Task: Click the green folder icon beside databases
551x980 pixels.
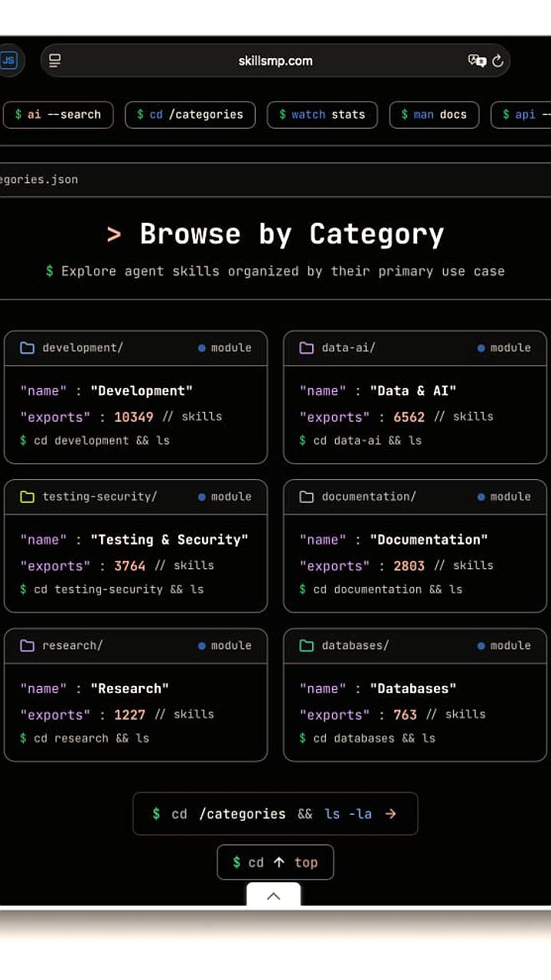Action: (305, 645)
